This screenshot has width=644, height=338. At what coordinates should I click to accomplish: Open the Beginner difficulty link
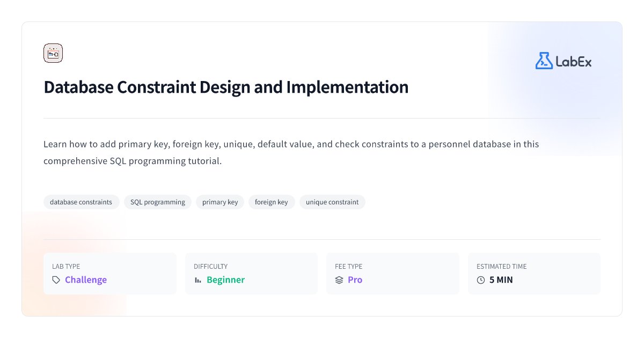[225, 280]
